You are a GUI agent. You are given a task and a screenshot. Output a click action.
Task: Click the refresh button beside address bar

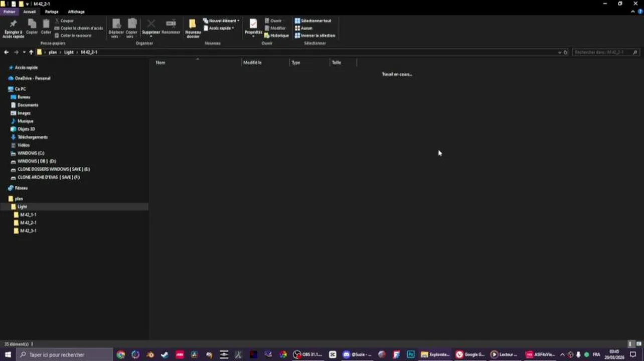click(566, 52)
